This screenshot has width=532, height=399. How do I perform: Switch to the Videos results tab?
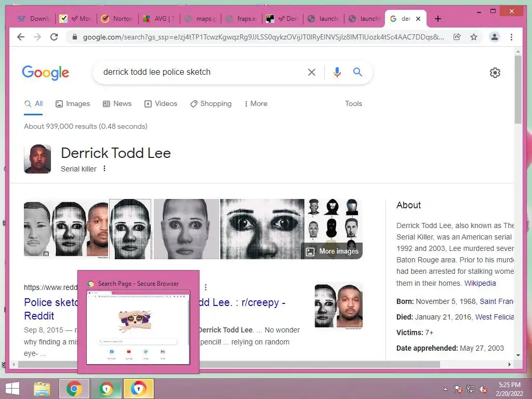161,103
